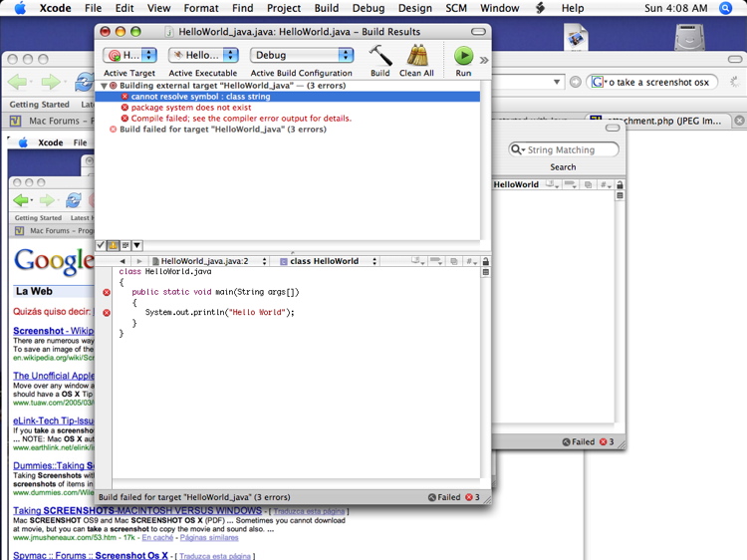Click the Spotlight search icon
The image size is (747, 560).
pyautogui.click(x=725, y=8)
